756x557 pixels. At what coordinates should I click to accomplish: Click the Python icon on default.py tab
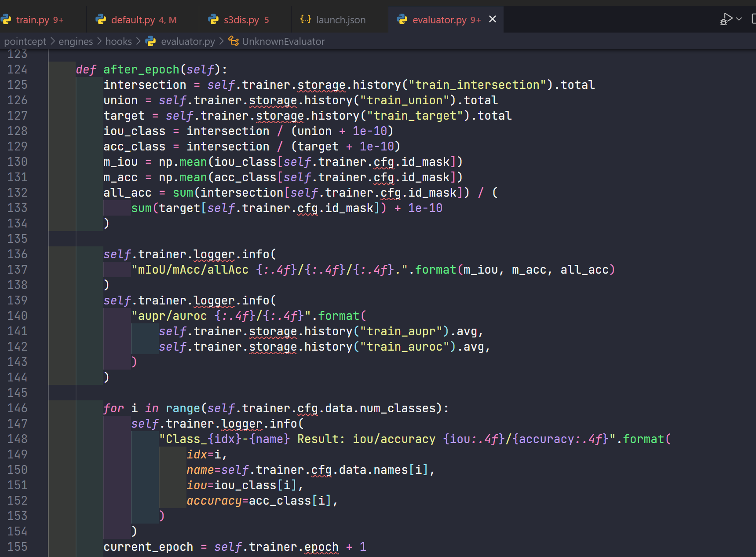(x=101, y=19)
